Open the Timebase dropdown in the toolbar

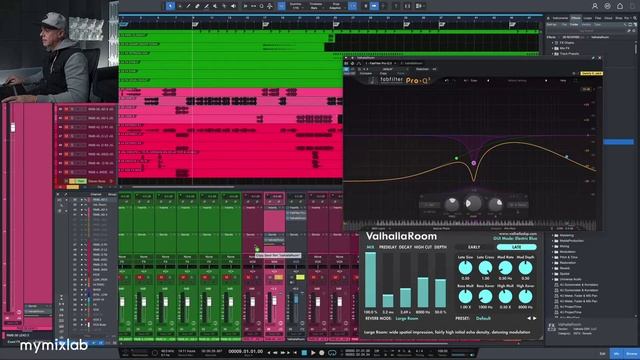[x=316, y=6]
